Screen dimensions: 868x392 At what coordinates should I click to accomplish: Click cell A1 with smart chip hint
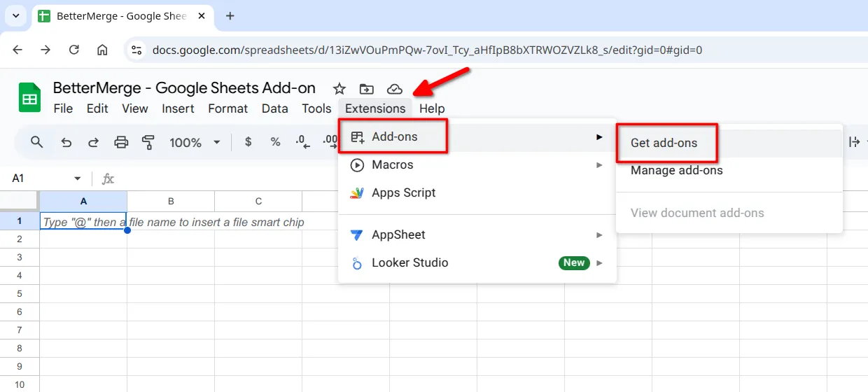coord(83,222)
